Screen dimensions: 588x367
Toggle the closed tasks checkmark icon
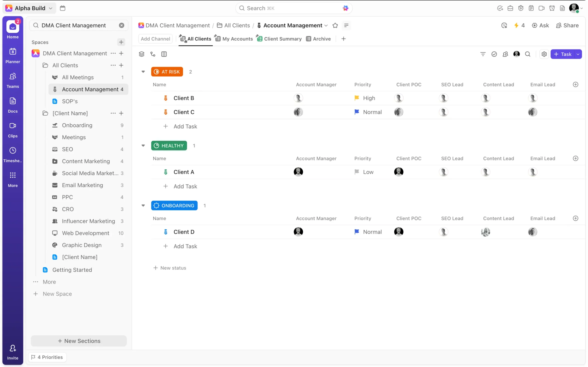pyautogui.click(x=494, y=54)
